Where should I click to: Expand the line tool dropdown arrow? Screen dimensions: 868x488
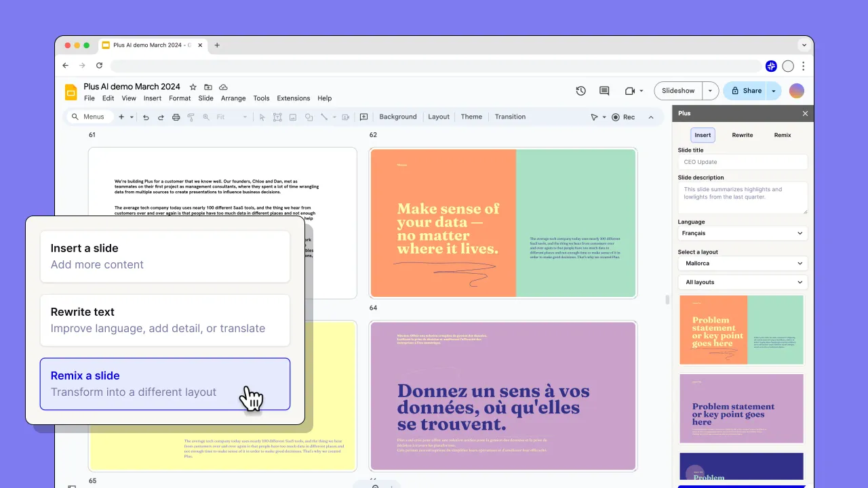[x=334, y=117]
